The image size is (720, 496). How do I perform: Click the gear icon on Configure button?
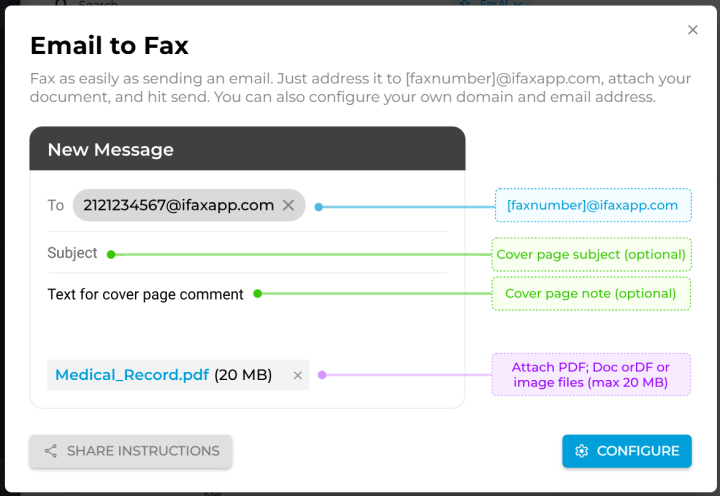coord(581,451)
